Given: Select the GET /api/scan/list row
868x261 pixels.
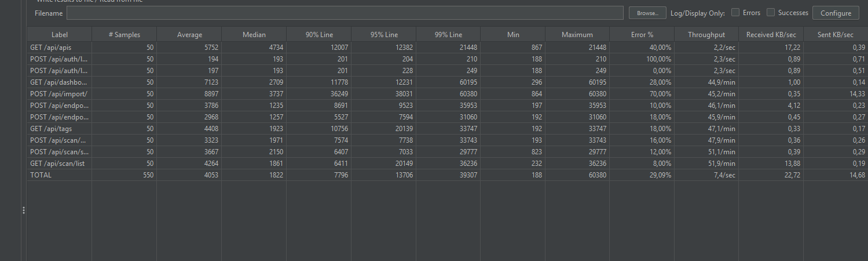Looking at the screenshot, I should [60, 164].
